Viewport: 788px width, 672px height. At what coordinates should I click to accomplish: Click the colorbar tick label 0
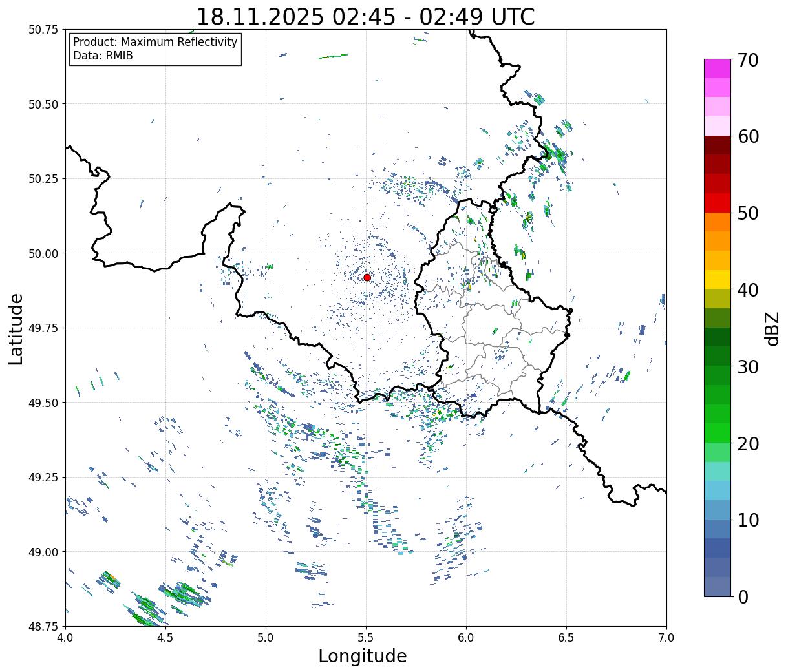click(743, 596)
